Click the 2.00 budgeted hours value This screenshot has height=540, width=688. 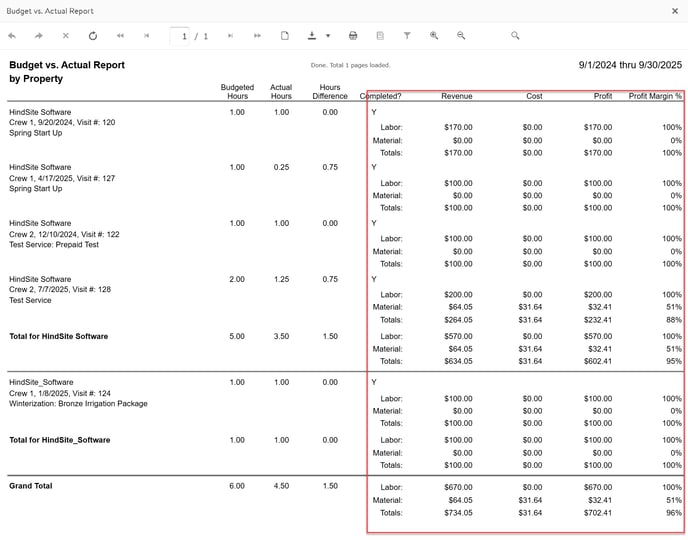click(237, 279)
